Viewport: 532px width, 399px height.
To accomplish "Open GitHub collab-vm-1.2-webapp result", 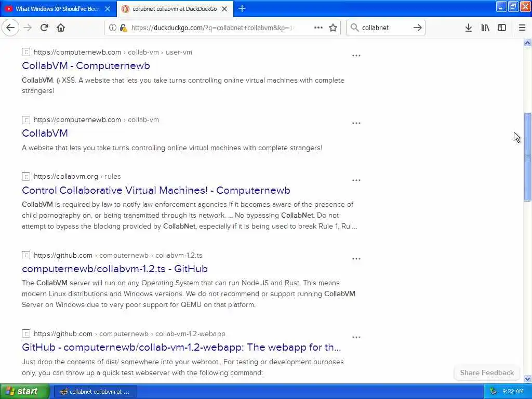I will click(181, 348).
